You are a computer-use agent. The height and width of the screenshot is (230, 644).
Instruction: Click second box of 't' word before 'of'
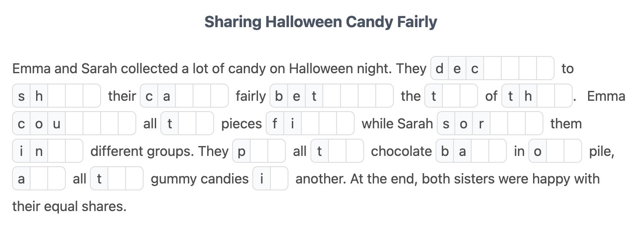tap(451, 96)
